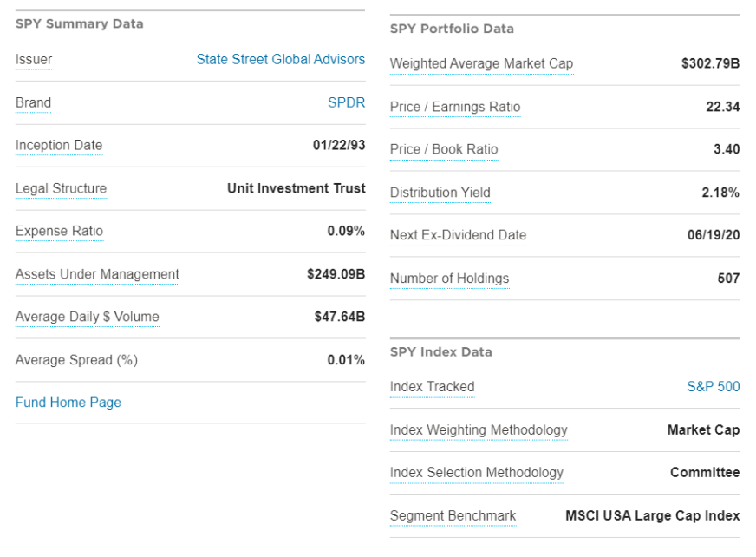Follow the S&P 500 index link
Image resolution: width=756 pixels, height=557 pixels.
click(713, 387)
